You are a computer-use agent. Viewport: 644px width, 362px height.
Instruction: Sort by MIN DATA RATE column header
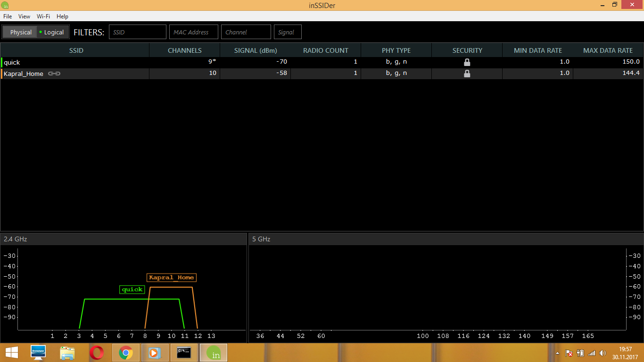(x=538, y=50)
